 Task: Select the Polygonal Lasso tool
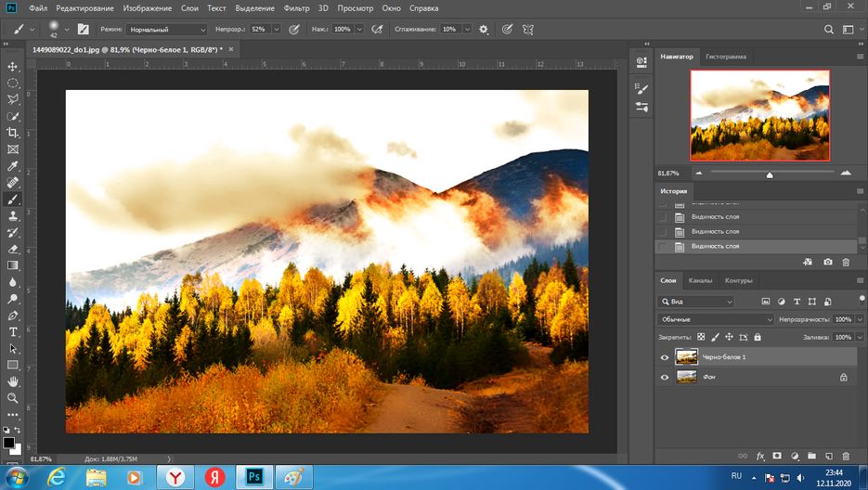tap(12, 99)
